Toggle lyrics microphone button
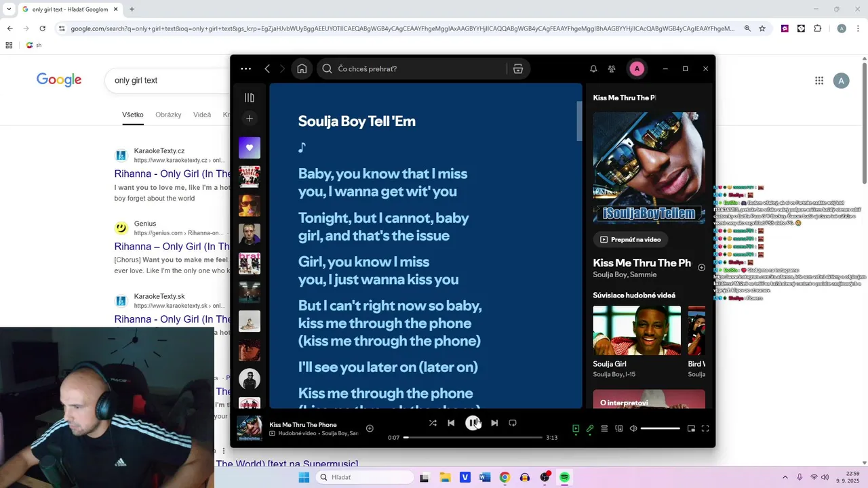This screenshot has width=868, height=488. pos(590,428)
